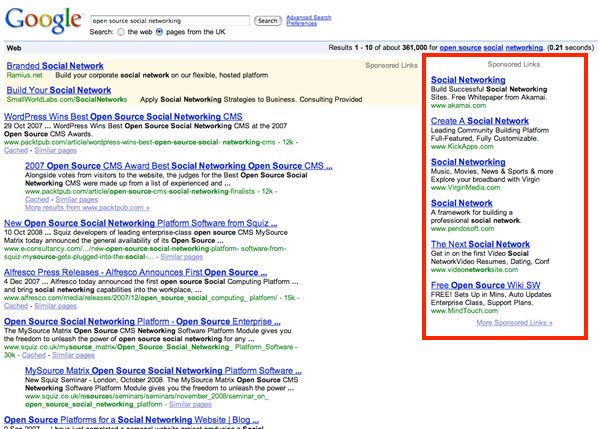Screen dimensions: 600x429
Task: Click the www.pendosoft.com URL text
Action: tap(462, 229)
